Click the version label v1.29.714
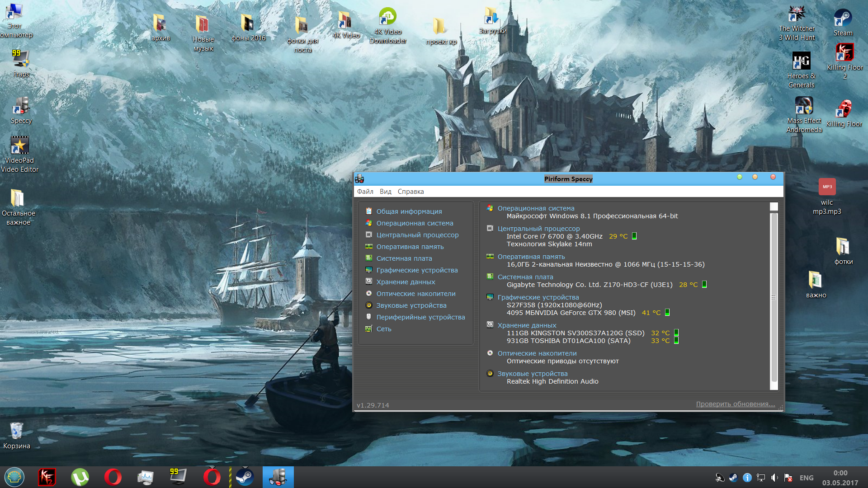This screenshot has width=868, height=488. 373,405
